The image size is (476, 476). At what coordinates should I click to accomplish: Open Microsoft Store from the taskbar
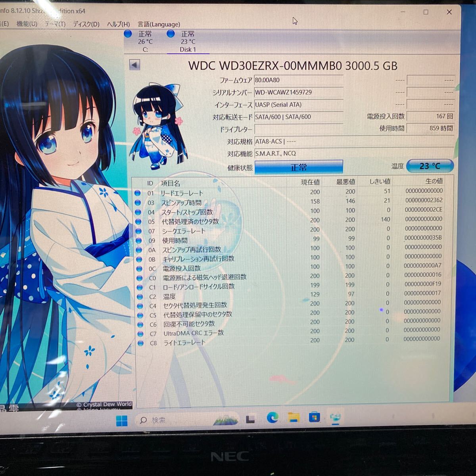[x=315, y=417]
